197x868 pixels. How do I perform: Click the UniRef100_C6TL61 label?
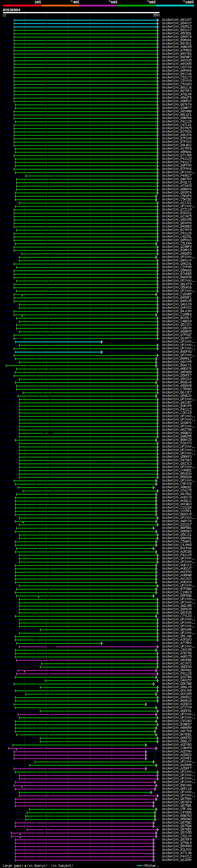[177, 125]
